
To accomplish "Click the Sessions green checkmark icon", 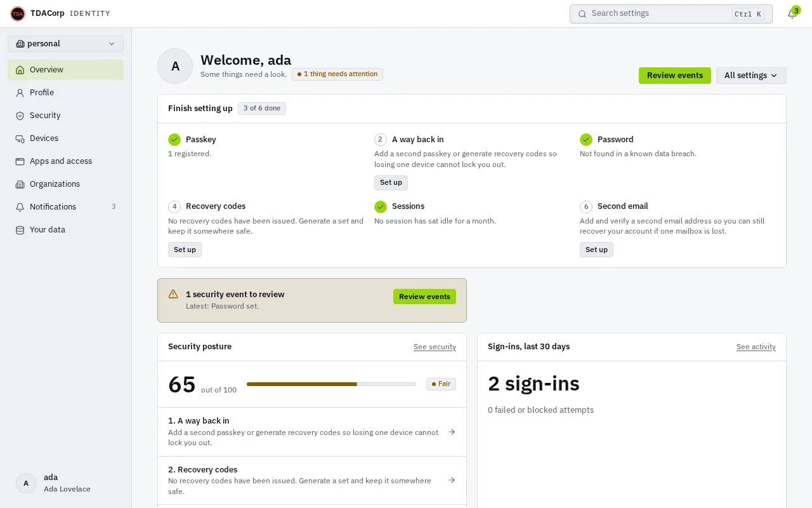I will [x=381, y=207].
